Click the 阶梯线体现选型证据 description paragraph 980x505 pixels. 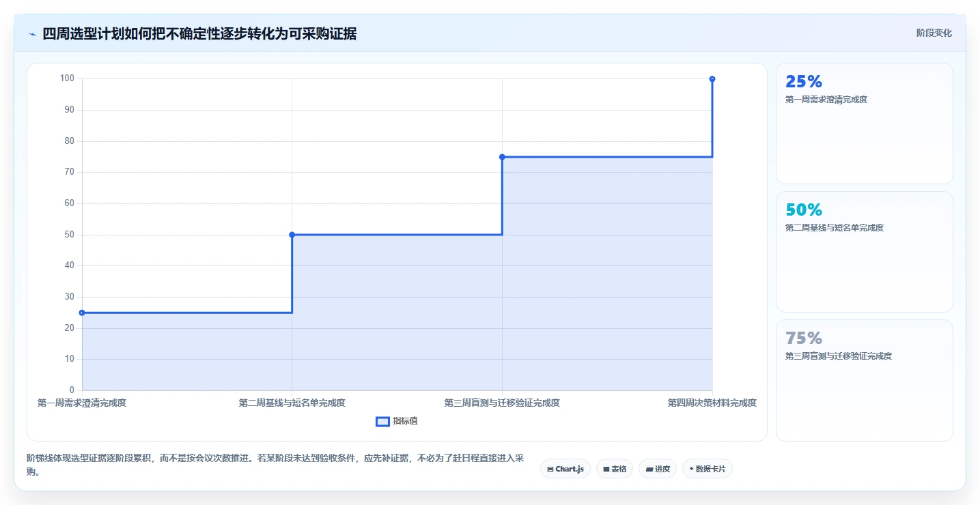point(275,465)
